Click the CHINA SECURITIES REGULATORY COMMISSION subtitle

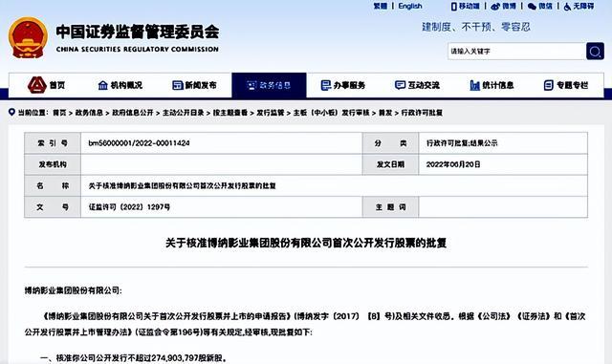click(x=138, y=49)
